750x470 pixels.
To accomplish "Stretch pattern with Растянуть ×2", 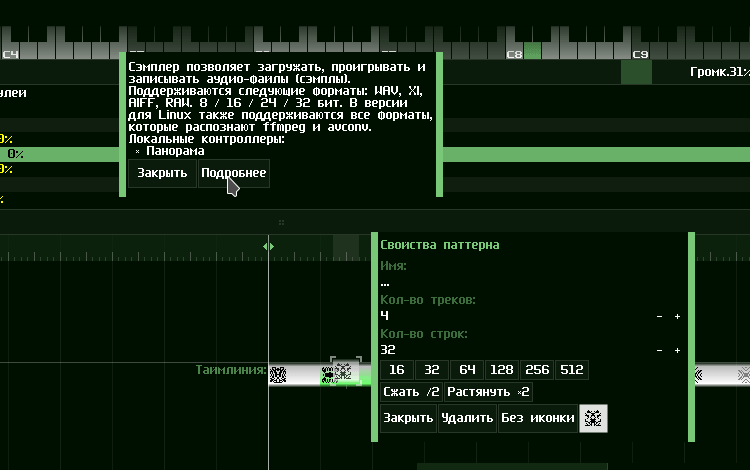I will coord(488,392).
